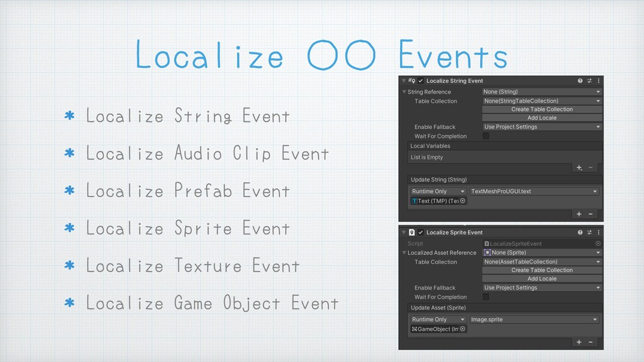This screenshot has width=644, height=362.
Task: Open presets for Localize String Event
Action: click(x=589, y=81)
